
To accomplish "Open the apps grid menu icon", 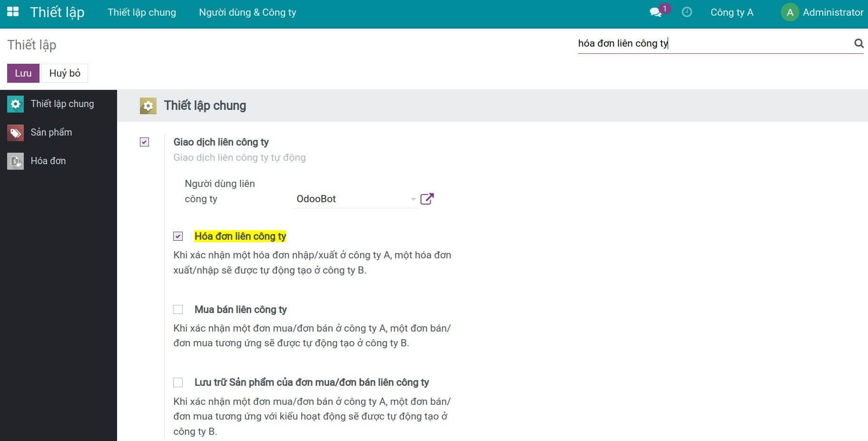I will click(13, 12).
